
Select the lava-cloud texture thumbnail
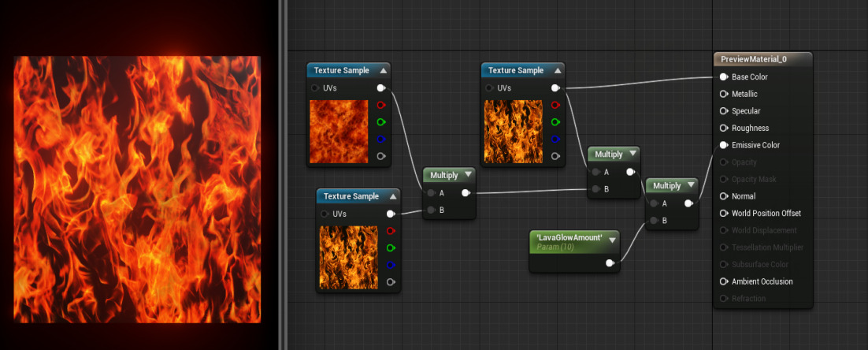[339, 132]
